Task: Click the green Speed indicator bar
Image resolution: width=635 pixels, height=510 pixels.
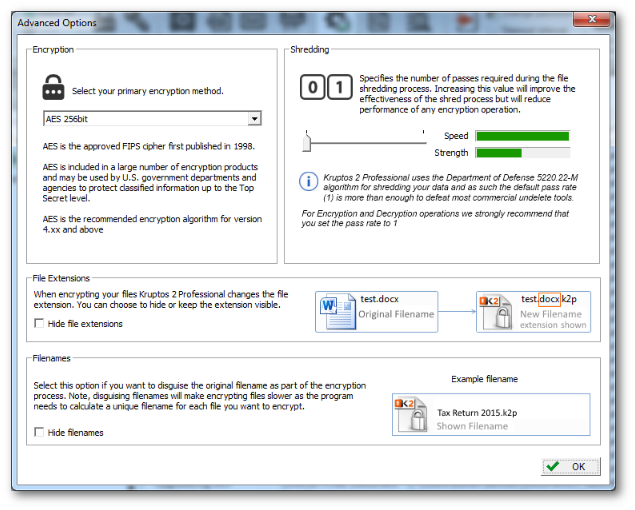Action: pyautogui.click(x=522, y=136)
